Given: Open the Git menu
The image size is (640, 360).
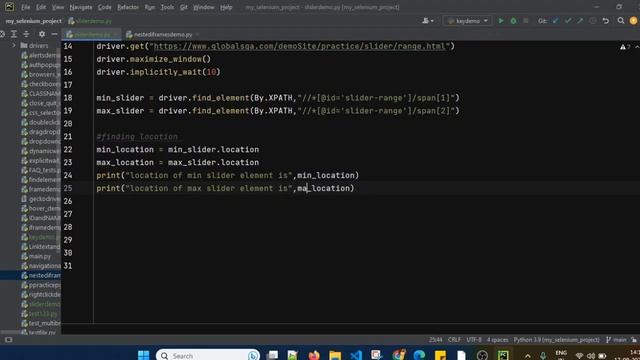Looking at the screenshot, I should (x=184, y=7).
